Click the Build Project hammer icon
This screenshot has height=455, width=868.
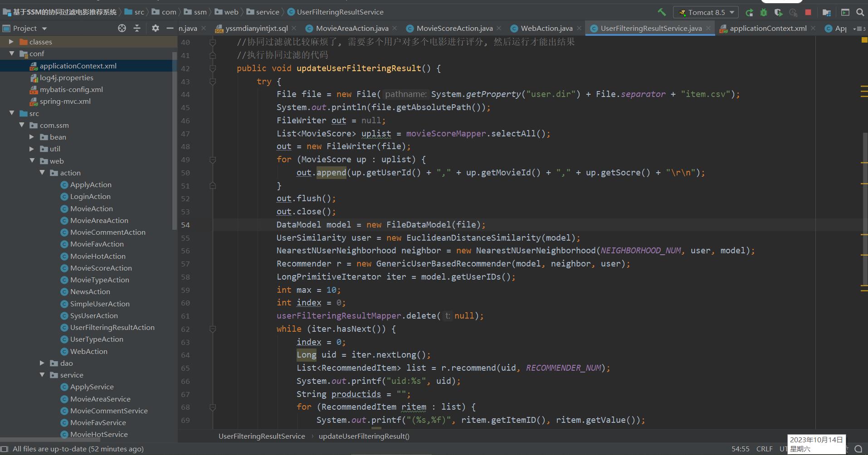tap(662, 12)
